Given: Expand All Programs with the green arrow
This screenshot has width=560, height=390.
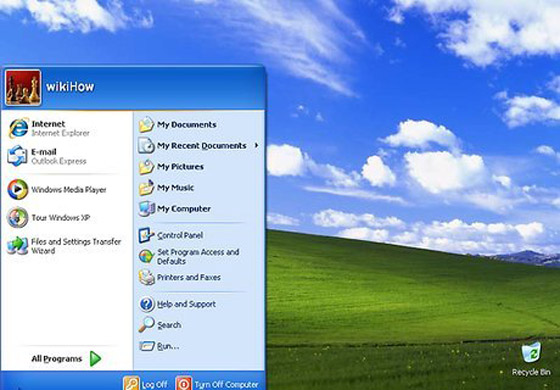Looking at the screenshot, I should pyautogui.click(x=95, y=359).
